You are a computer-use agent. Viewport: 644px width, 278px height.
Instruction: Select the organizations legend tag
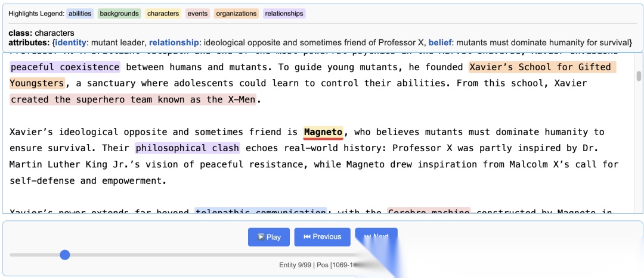tap(236, 14)
